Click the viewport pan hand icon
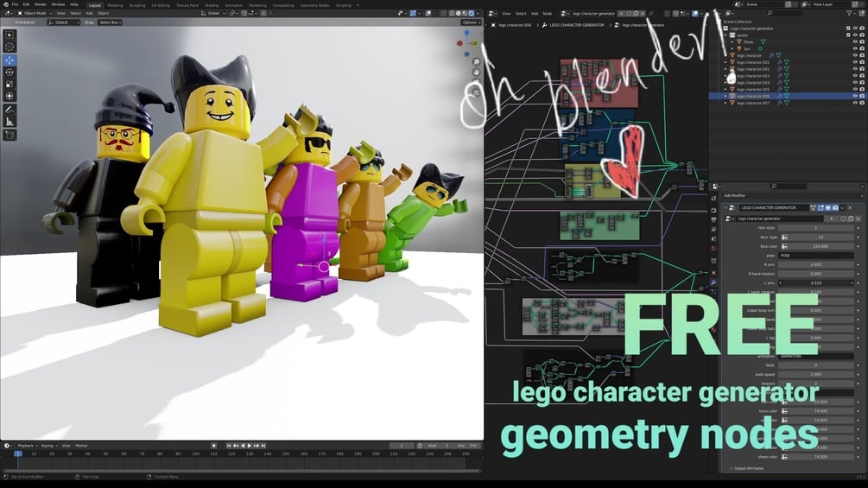Screen dimensions: 868x488 pyautogui.click(x=476, y=73)
